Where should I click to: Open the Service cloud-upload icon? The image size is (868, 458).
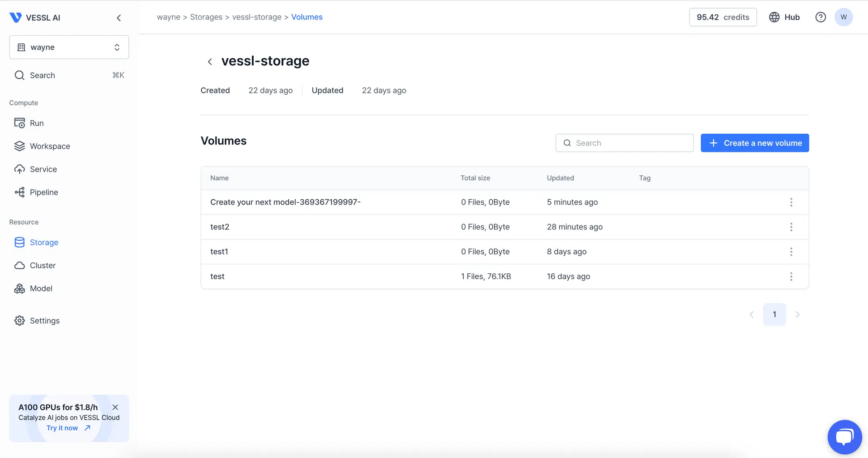point(19,169)
